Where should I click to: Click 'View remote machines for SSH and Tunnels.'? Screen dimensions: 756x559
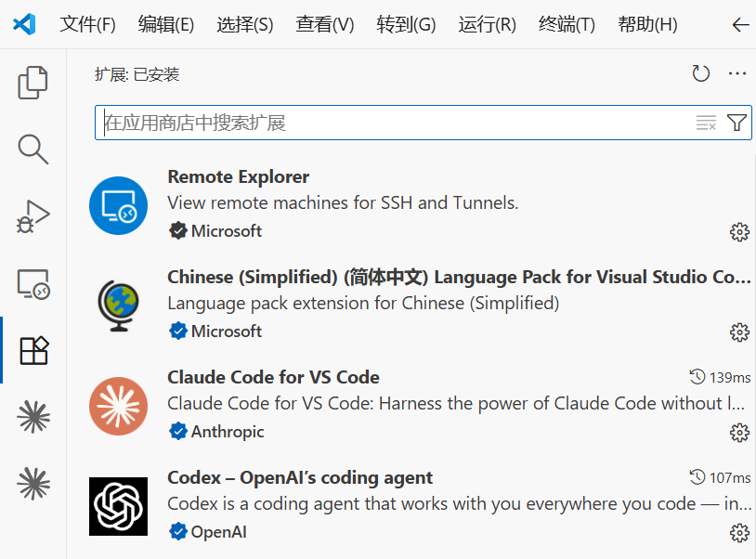[x=343, y=202]
